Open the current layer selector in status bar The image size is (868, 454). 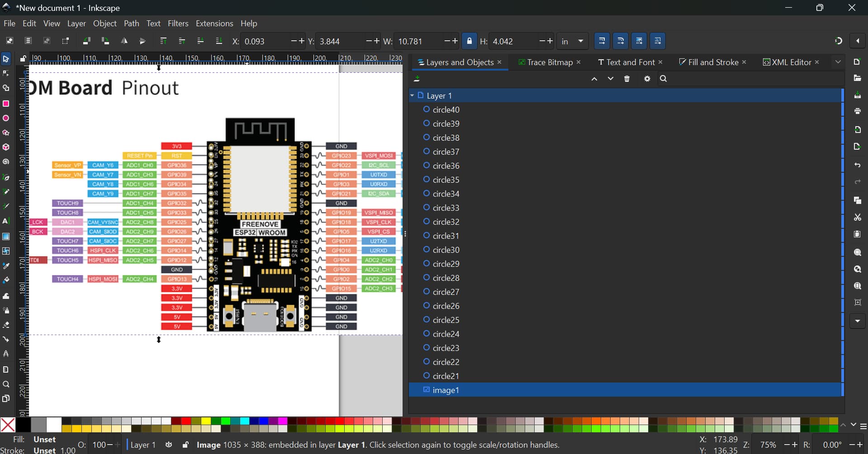tap(143, 445)
